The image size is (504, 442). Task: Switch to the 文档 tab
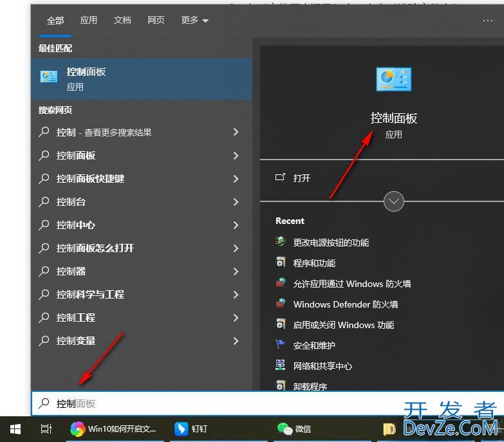[122, 21]
